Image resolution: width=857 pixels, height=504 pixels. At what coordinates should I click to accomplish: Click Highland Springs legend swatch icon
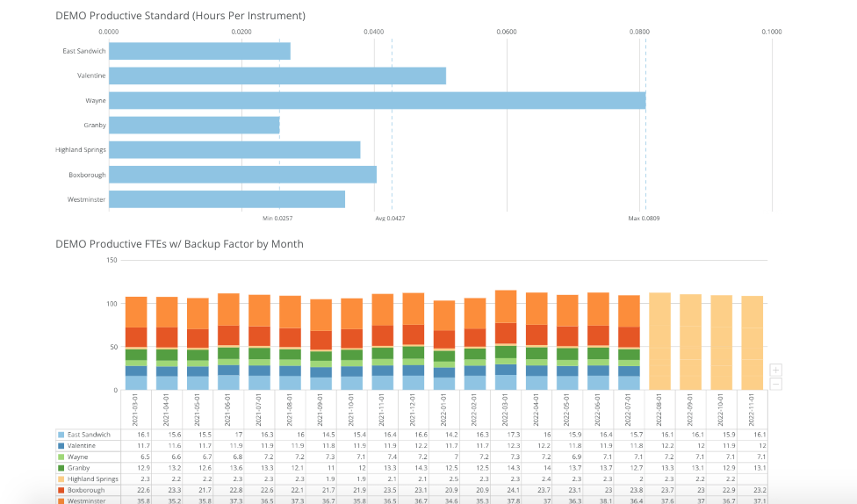(x=61, y=479)
